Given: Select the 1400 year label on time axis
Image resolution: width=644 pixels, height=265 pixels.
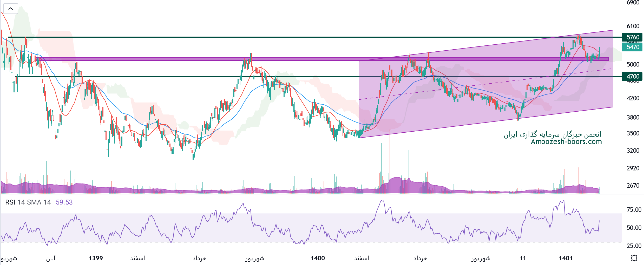Looking at the screenshot, I should tap(318, 258).
